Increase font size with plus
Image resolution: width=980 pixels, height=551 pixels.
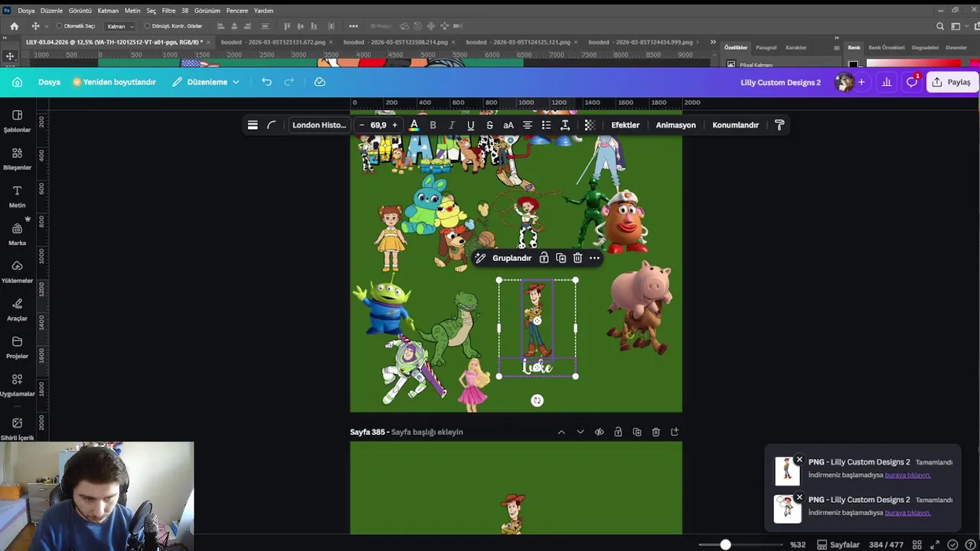pyautogui.click(x=395, y=125)
